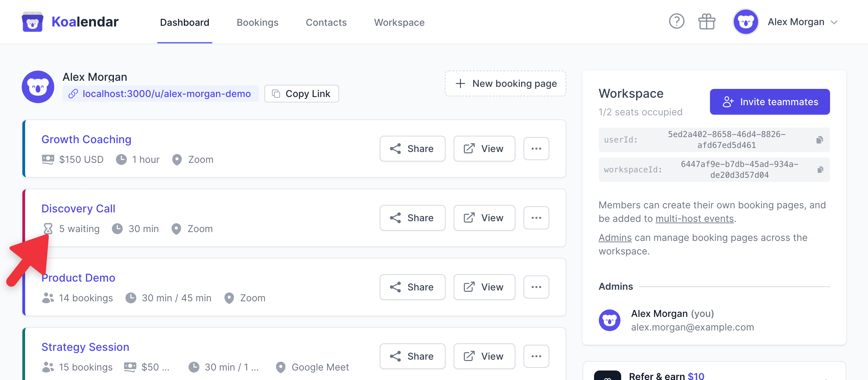
Task: Click the profile koala avatar beside booking link
Action: [38, 87]
